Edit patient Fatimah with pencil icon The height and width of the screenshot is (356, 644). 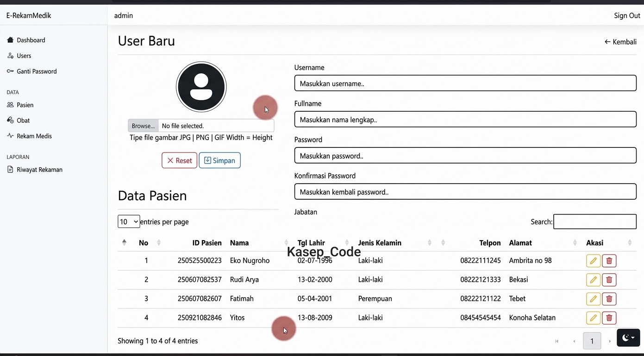593,299
